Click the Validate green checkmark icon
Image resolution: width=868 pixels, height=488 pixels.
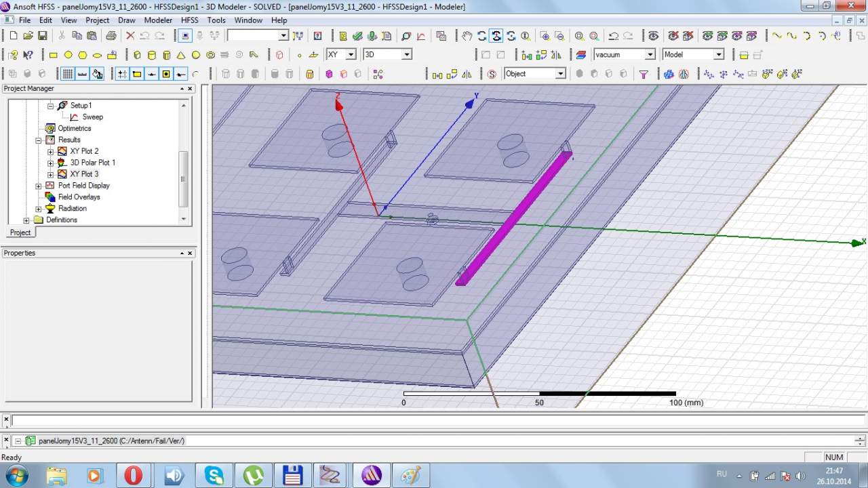point(357,36)
